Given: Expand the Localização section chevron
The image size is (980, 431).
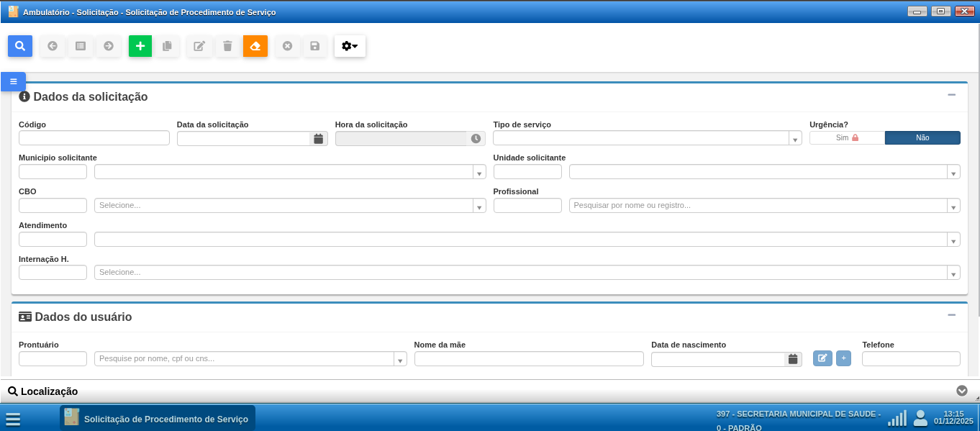Looking at the screenshot, I should click(962, 391).
